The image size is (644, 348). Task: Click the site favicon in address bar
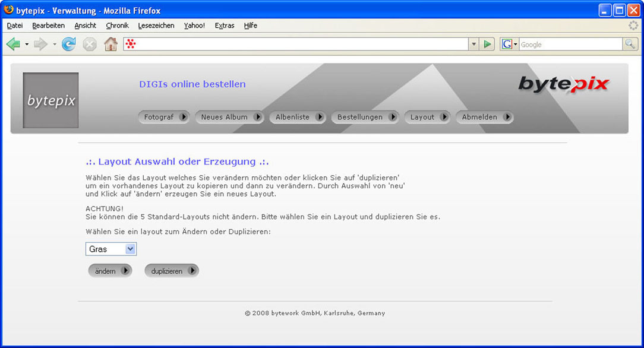pos(131,44)
